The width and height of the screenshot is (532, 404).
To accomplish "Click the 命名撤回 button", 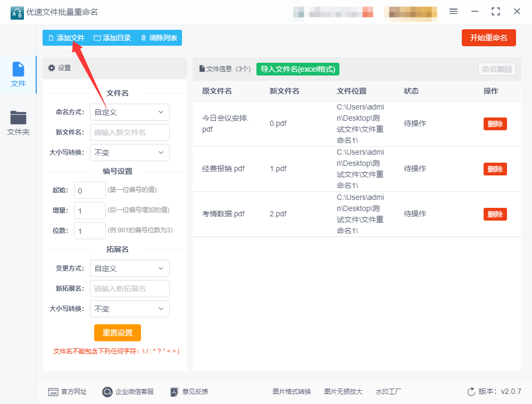I will point(497,69).
